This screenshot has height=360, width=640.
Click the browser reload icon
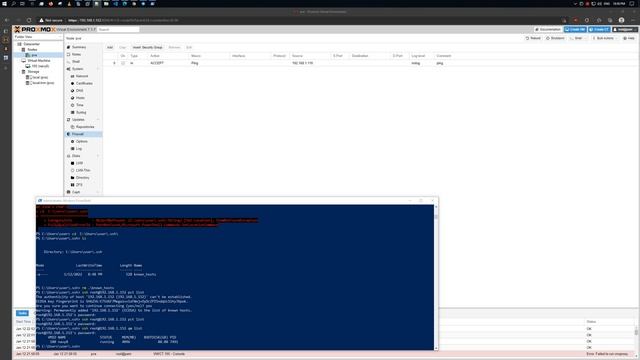point(29,20)
